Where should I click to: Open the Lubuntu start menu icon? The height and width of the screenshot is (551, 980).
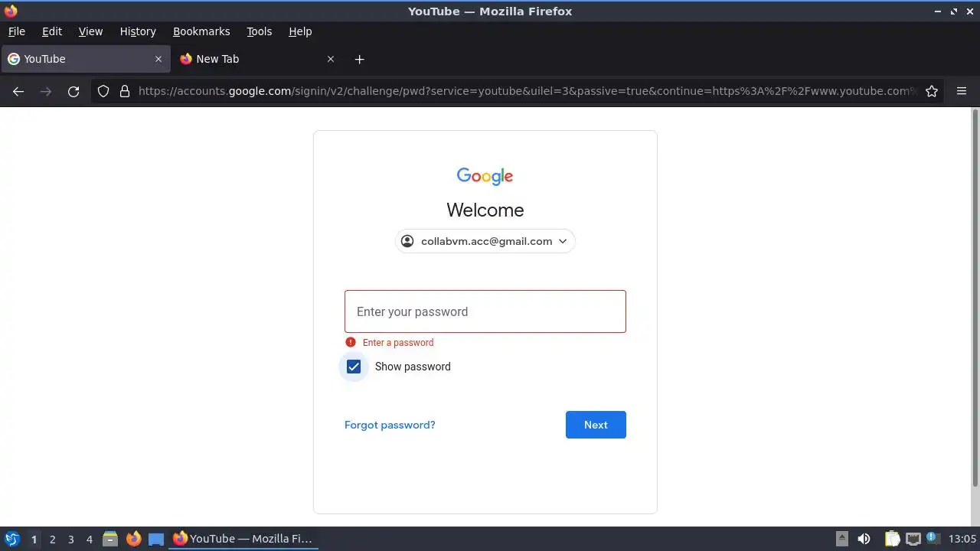12,539
